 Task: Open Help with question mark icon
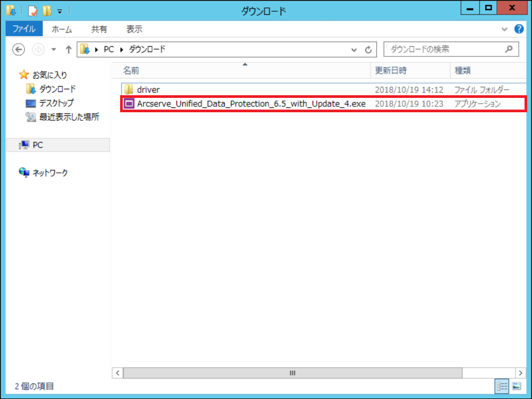[519, 29]
